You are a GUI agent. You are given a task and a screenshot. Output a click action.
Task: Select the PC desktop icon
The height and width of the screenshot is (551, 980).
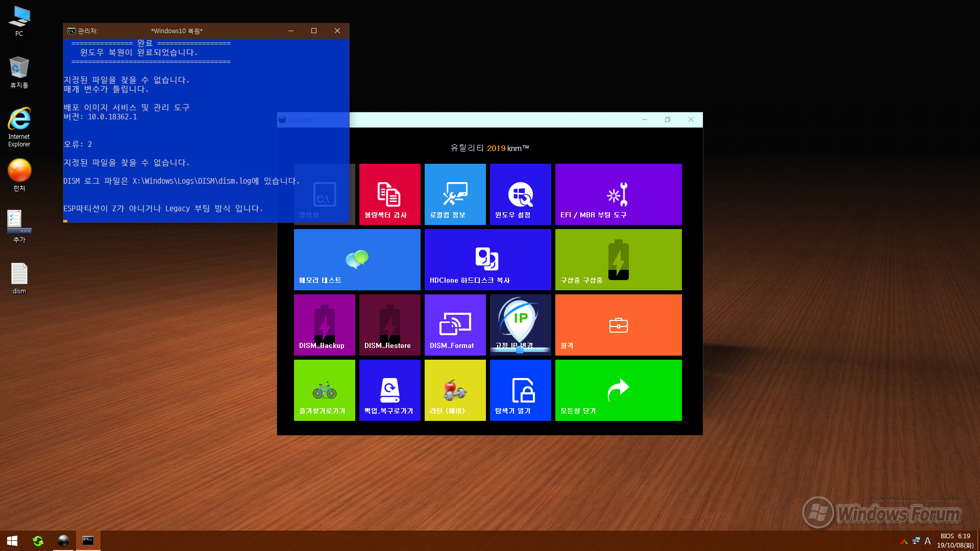coord(19,21)
